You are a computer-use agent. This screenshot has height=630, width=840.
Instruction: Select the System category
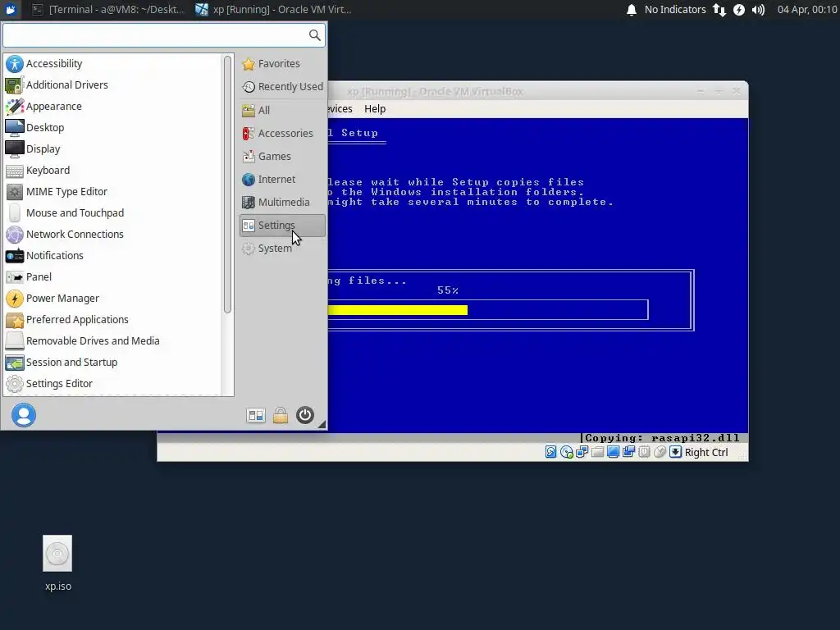point(282,249)
